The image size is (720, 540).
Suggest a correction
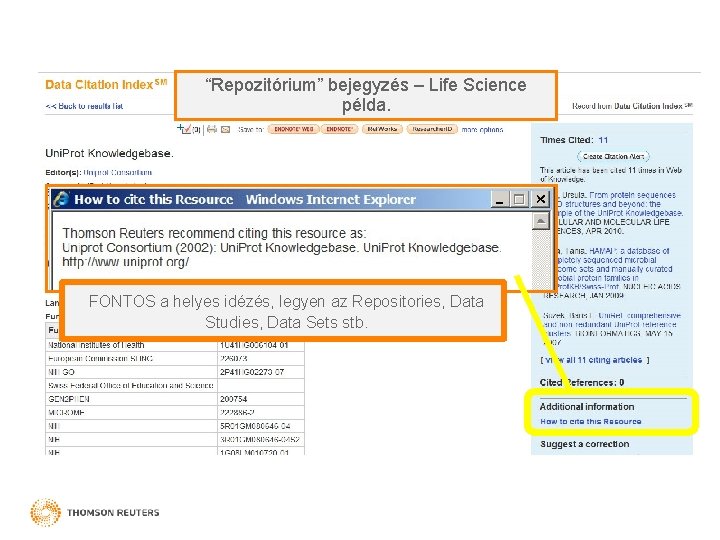[x=585, y=444]
